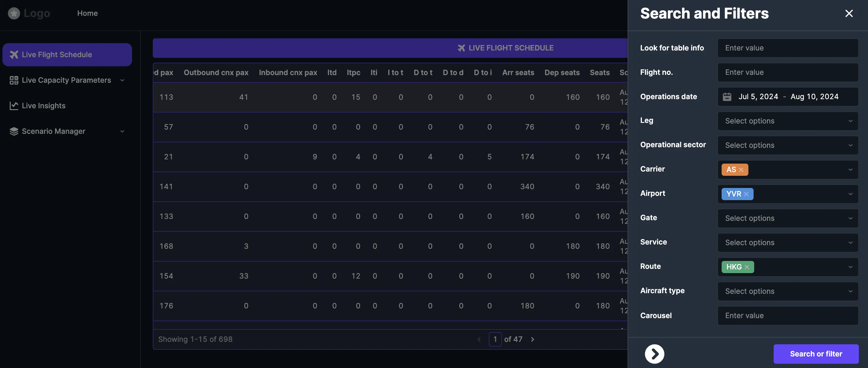The width and height of the screenshot is (868, 368).
Task: Click the star Logo icon
Action: tap(14, 13)
